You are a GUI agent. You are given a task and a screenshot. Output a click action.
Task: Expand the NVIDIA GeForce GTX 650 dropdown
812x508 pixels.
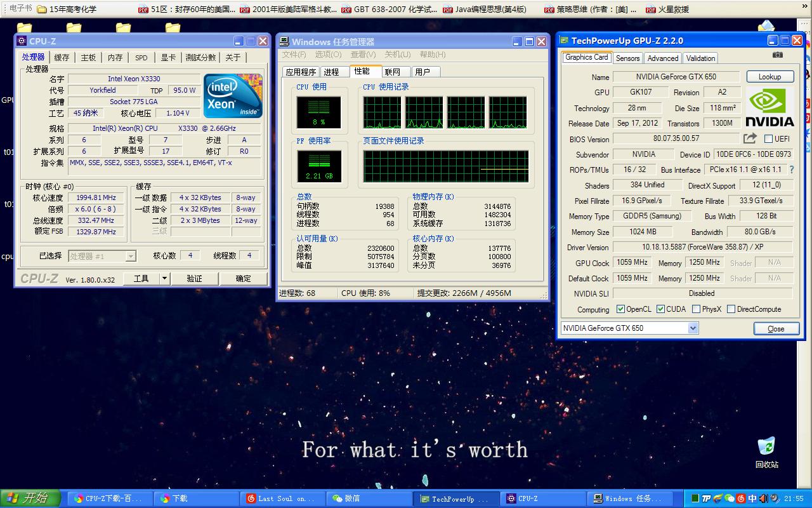point(693,328)
